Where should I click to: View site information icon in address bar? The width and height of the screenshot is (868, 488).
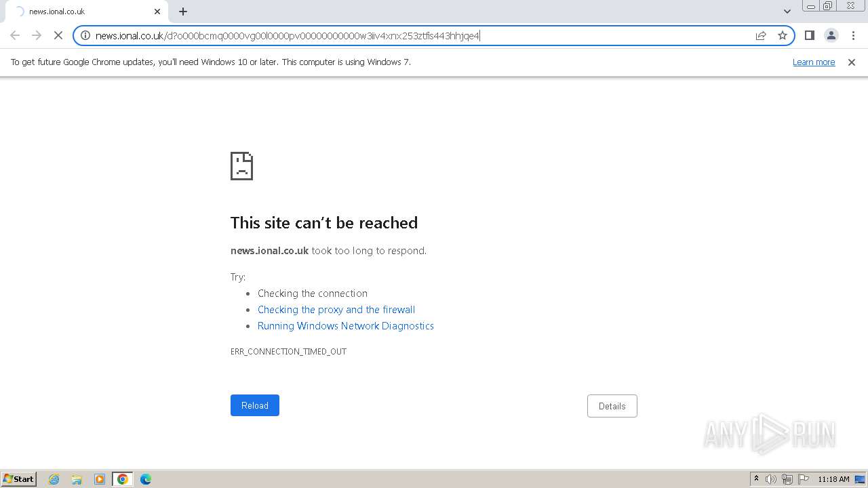(85, 35)
